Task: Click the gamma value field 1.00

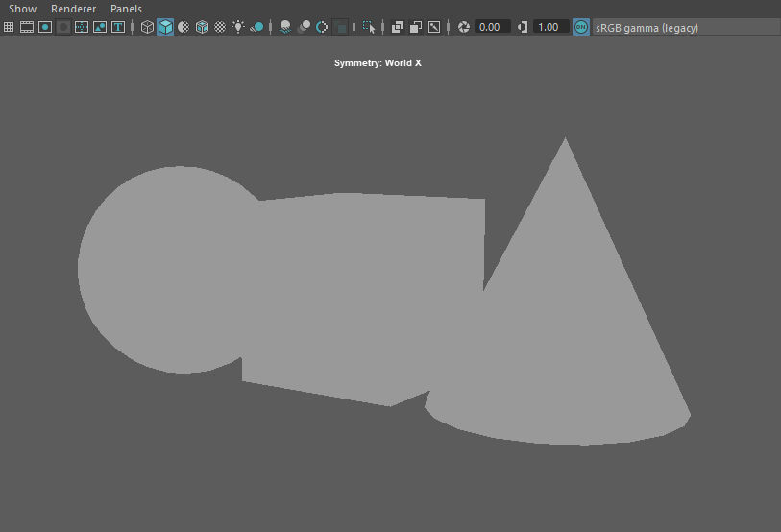Action: click(550, 27)
